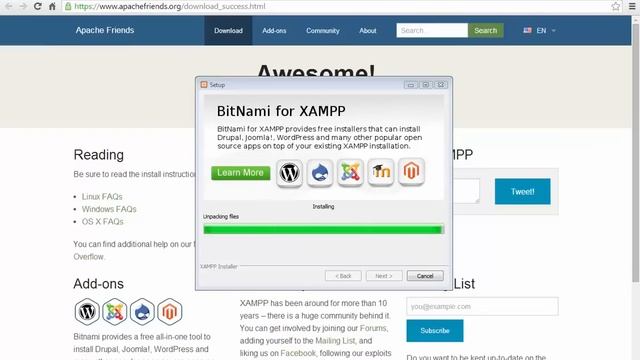Image resolution: width=640 pixels, height=360 pixels.
Task: Click the 'Reading' section heading
Action: point(99,155)
